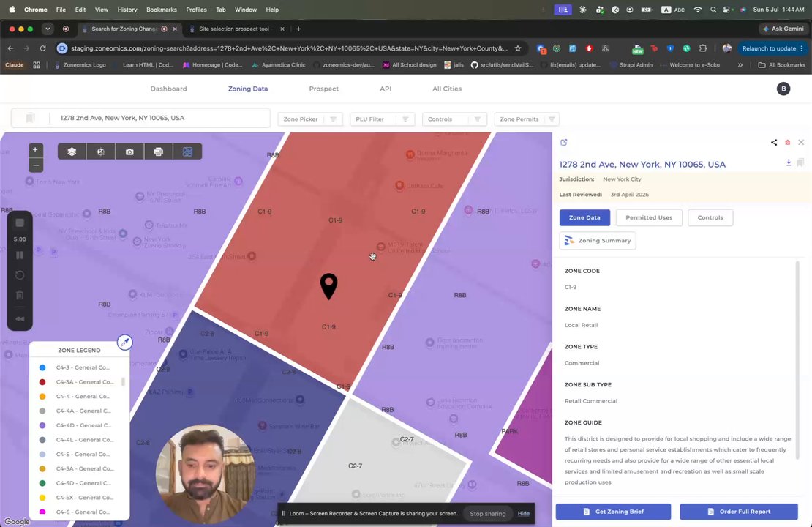
Task: Expand the Zone Picker dropdown
Action: 309,119
